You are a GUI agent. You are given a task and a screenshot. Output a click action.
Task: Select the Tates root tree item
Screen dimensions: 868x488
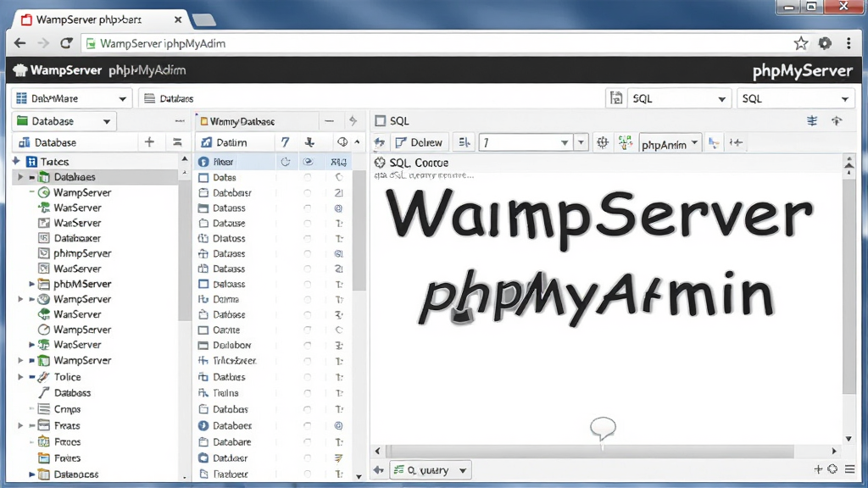click(x=47, y=162)
